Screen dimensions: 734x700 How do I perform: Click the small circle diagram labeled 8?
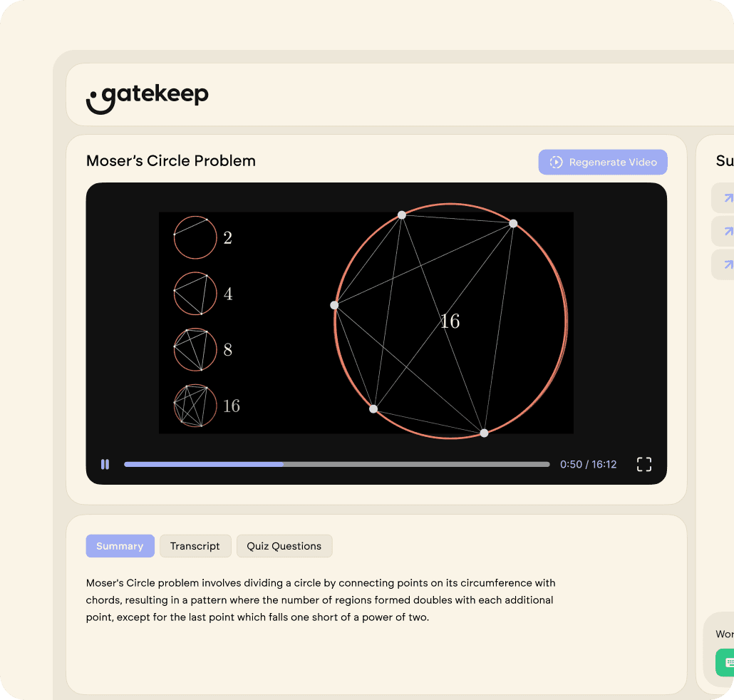point(195,350)
